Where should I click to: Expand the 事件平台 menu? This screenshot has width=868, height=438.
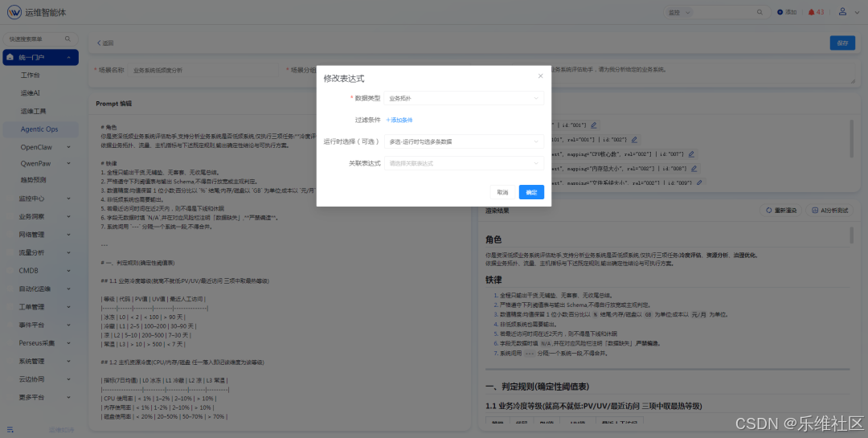pyautogui.click(x=68, y=325)
